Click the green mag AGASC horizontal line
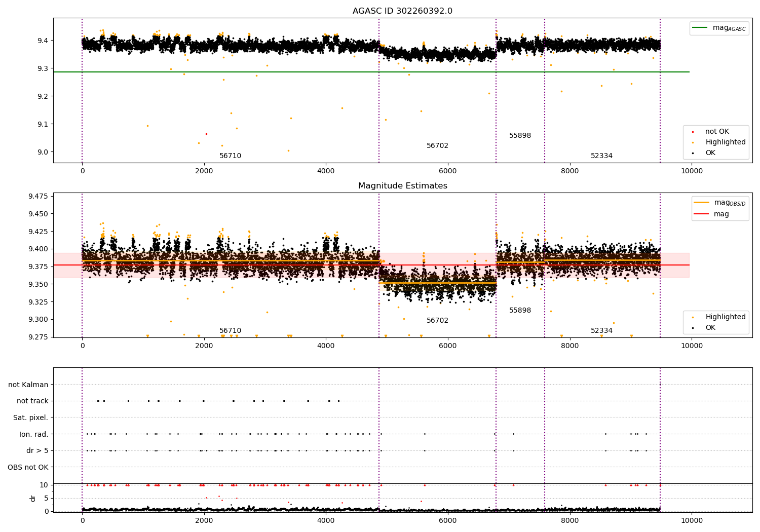This screenshot has height=532, width=760. [371, 72]
